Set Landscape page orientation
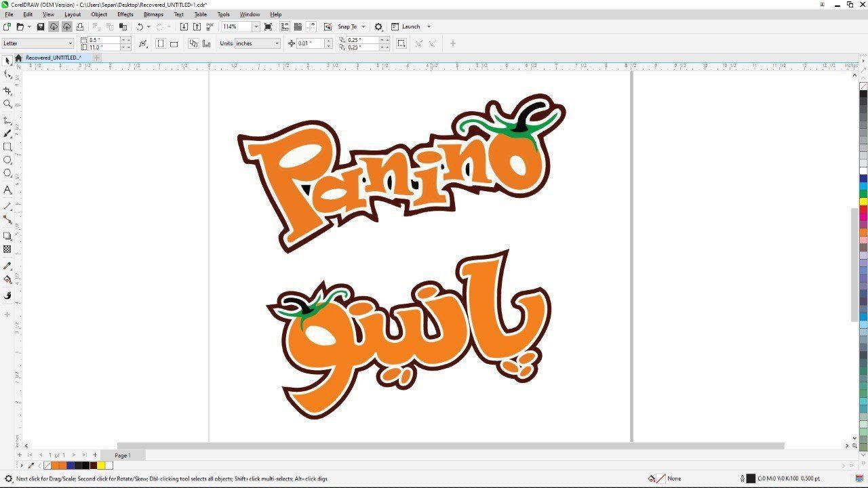Image resolution: width=868 pixels, height=488 pixels. click(x=174, y=43)
